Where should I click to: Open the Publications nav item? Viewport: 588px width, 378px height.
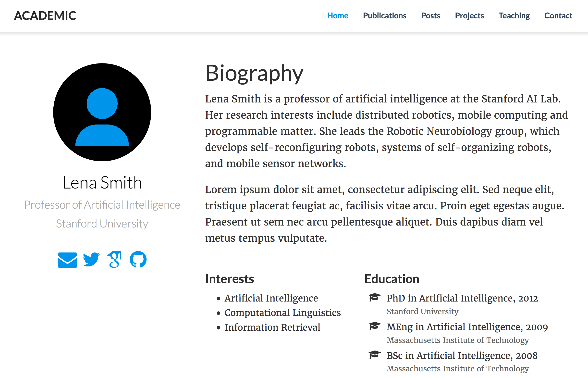click(384, 16)
